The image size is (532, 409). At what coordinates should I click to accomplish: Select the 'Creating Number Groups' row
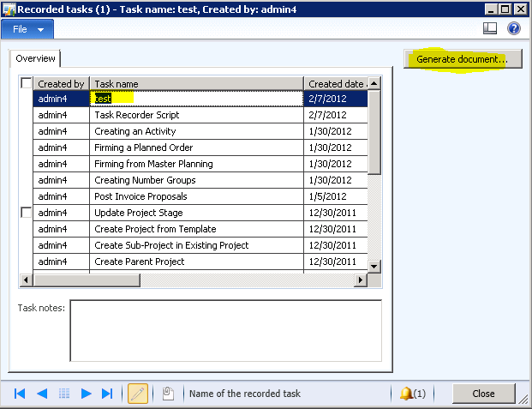click(200, 180)
